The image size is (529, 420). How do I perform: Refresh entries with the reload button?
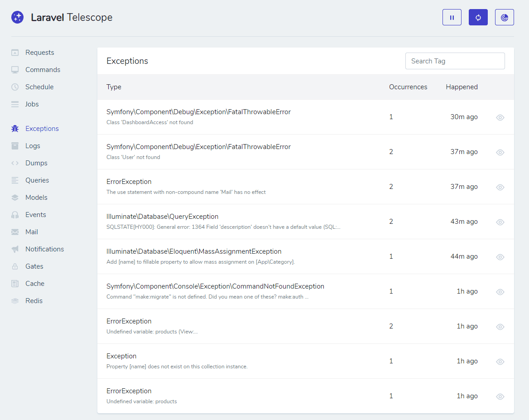478,17
